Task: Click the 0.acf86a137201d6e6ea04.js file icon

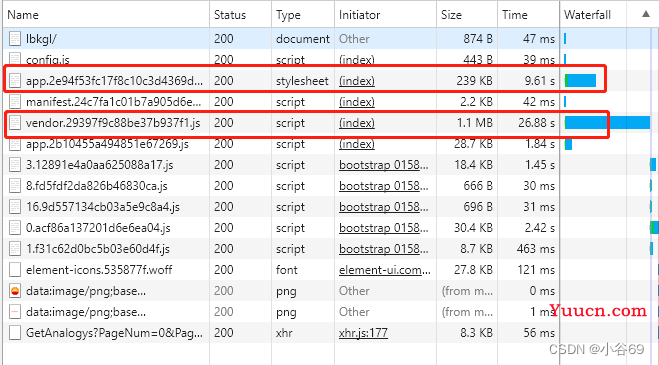Action: pyautogui.click(x=15, y=228)
